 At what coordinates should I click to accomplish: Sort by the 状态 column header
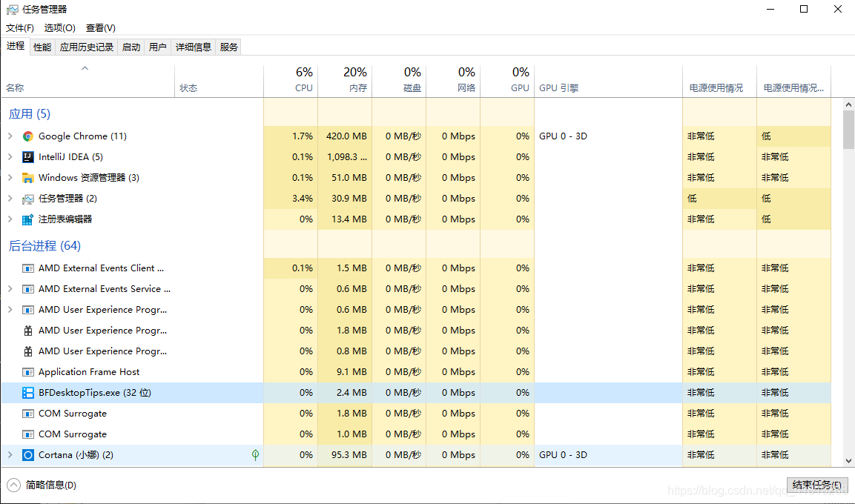click(219, 81)
